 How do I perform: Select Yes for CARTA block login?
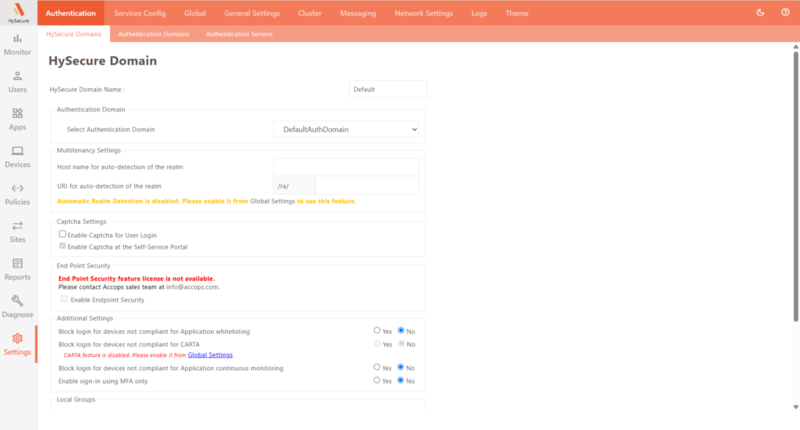coord(377,344)
